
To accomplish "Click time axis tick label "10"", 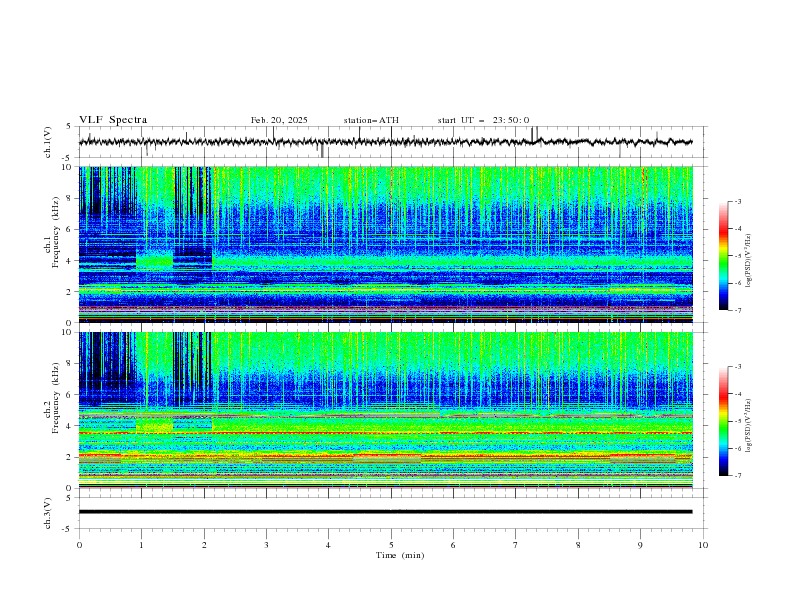I will tap(703, 545).
